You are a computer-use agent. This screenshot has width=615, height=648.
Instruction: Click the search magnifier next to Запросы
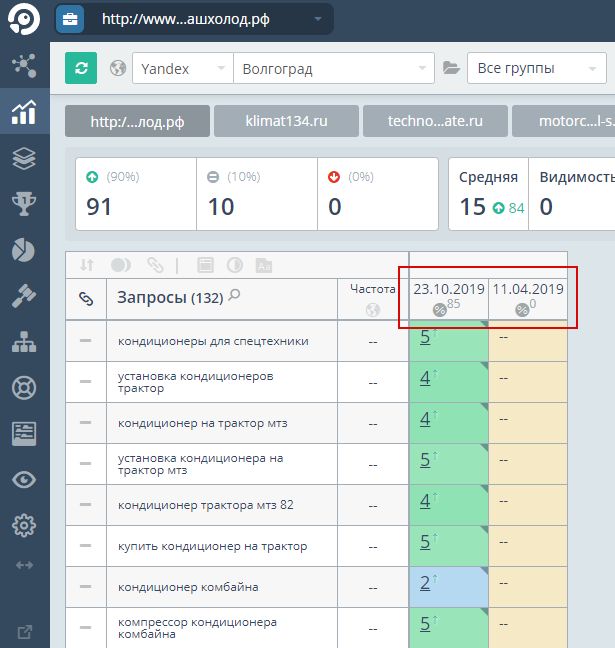pos(234,295)
